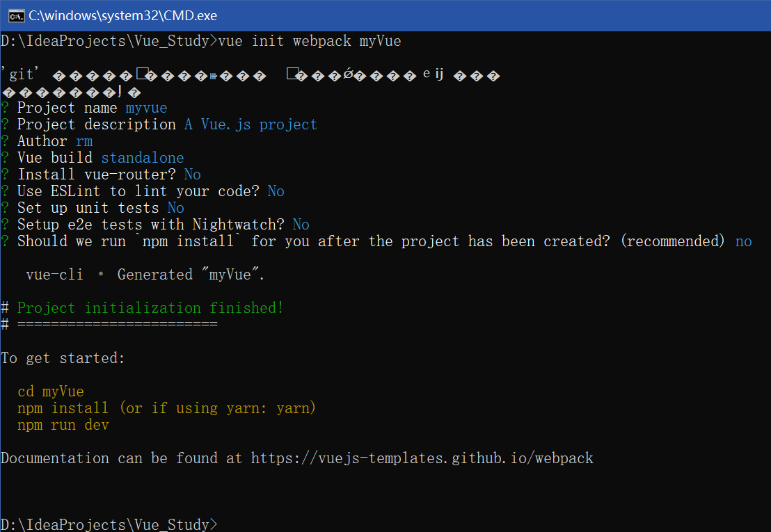Click the 'npm install (or if using yarn: yarn)' line
Viewport: 771px width, 532px height.
click(x=167, y=408)
